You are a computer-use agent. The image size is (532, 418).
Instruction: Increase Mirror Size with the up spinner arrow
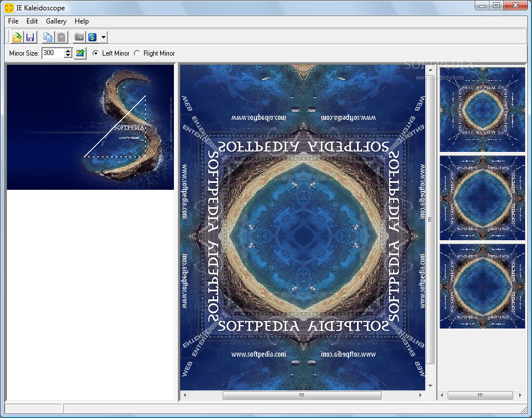[68, 50]
